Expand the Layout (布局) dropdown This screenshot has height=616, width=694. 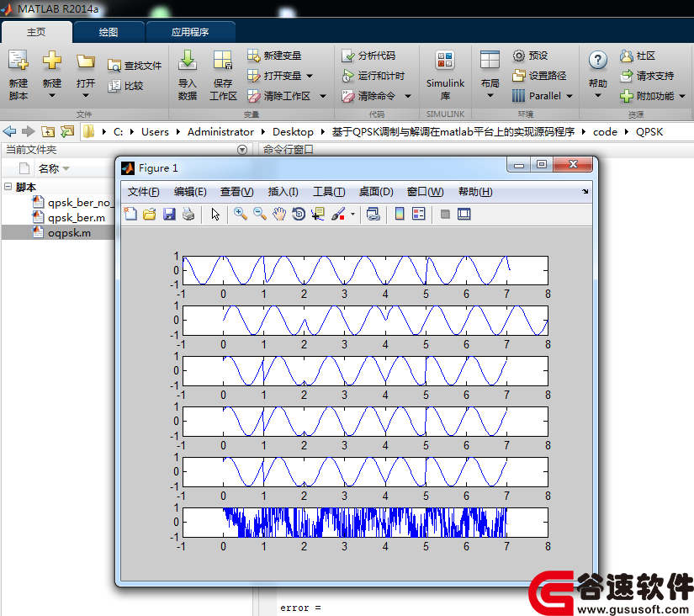coord(490,95)
